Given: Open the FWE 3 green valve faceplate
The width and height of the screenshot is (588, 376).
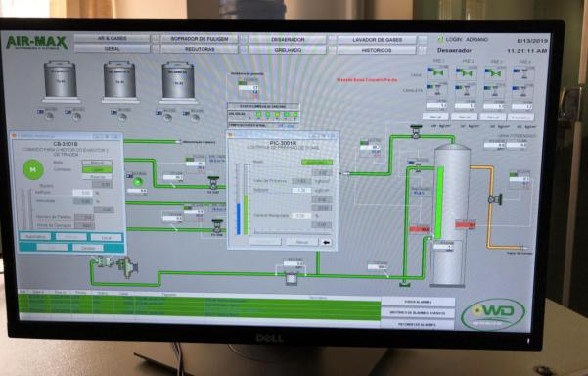Looking at the screenshot, I should point(494,73).
